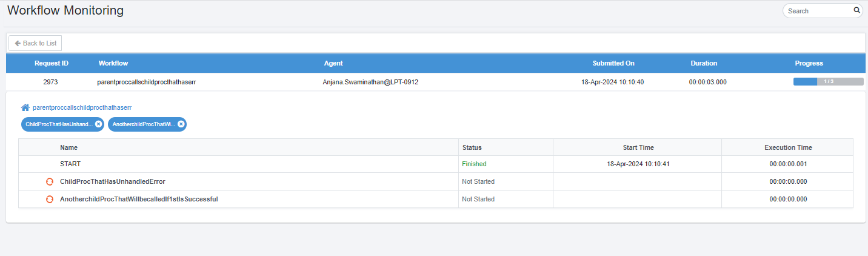868x256 pixels.
Task: Click request 2973 in the workflow row
Action: click(51, 82)
